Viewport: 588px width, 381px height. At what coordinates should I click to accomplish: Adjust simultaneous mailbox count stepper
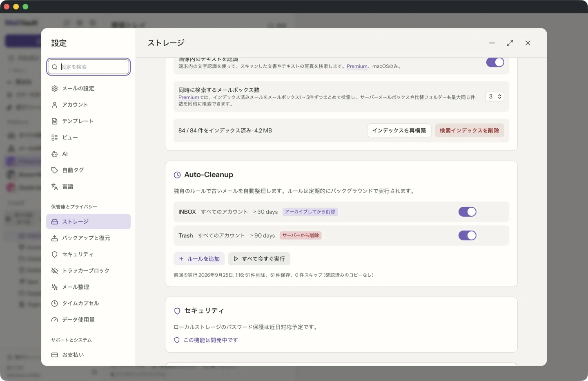coord(494,96)
